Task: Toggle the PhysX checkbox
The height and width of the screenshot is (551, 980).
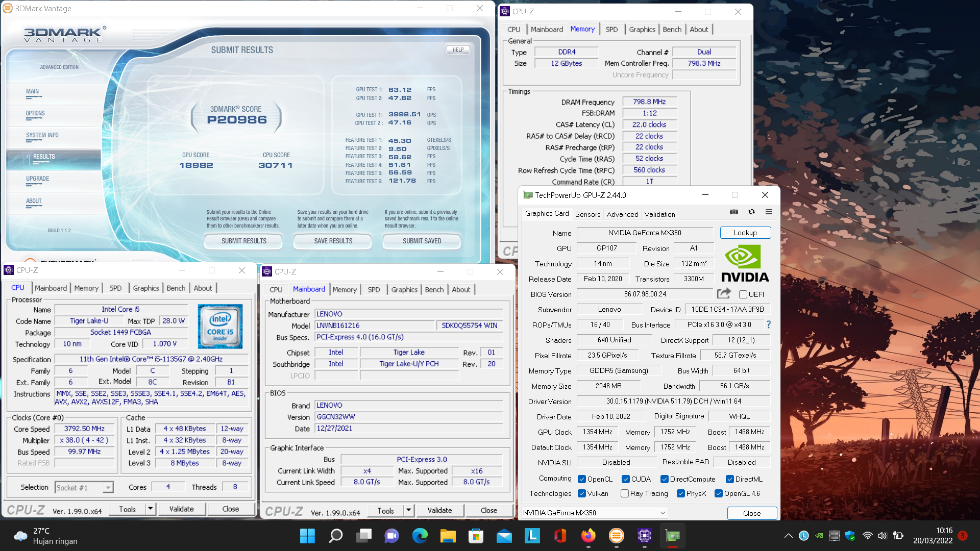Action: pos(681,493)
